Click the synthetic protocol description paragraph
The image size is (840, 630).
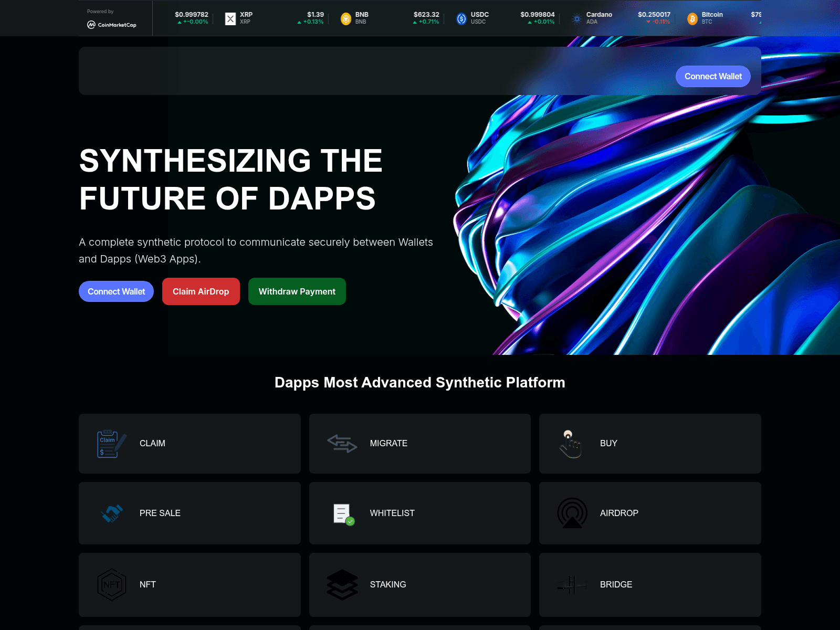pos(256,250)
